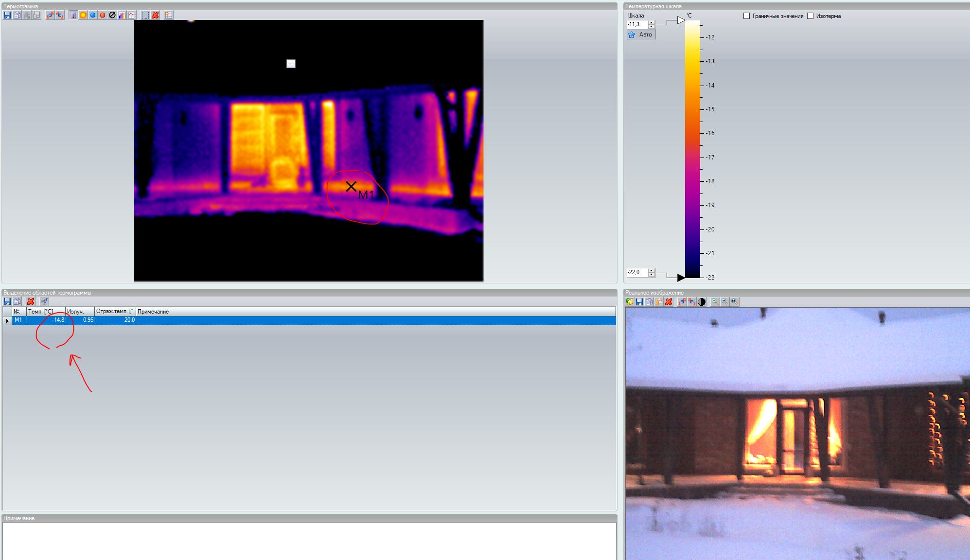Viewport: 970px width, 560px height.
Task: Toggle the Изотерма checkbox
Action: (x=810, y=16)
